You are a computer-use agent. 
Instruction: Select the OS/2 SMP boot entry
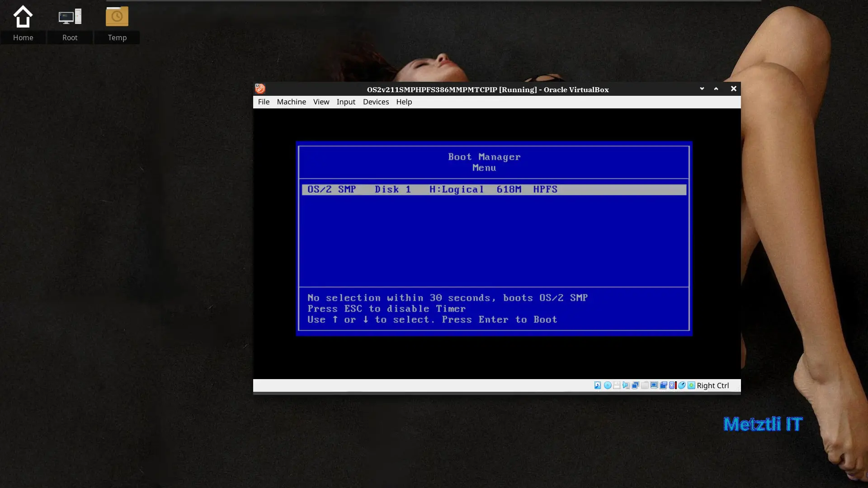click(x=494, y=189)
